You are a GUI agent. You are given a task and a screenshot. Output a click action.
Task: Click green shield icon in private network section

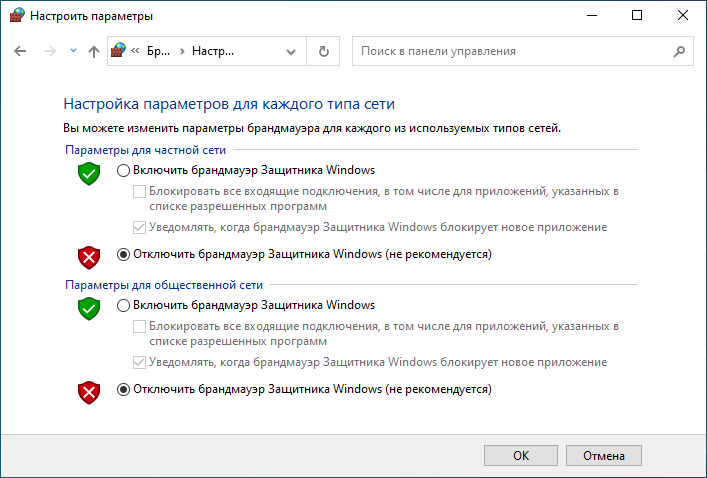pos(89,174)
